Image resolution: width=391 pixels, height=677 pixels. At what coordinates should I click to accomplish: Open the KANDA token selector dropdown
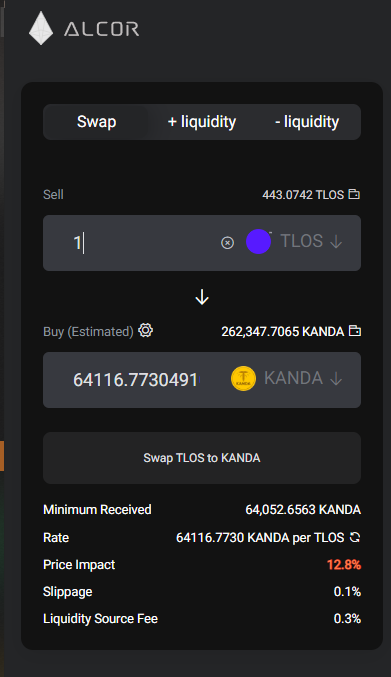tap(303, 378)
